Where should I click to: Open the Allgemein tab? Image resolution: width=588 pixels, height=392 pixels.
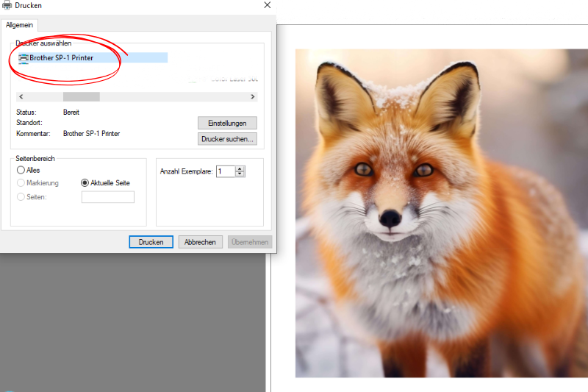pos(20,25)
